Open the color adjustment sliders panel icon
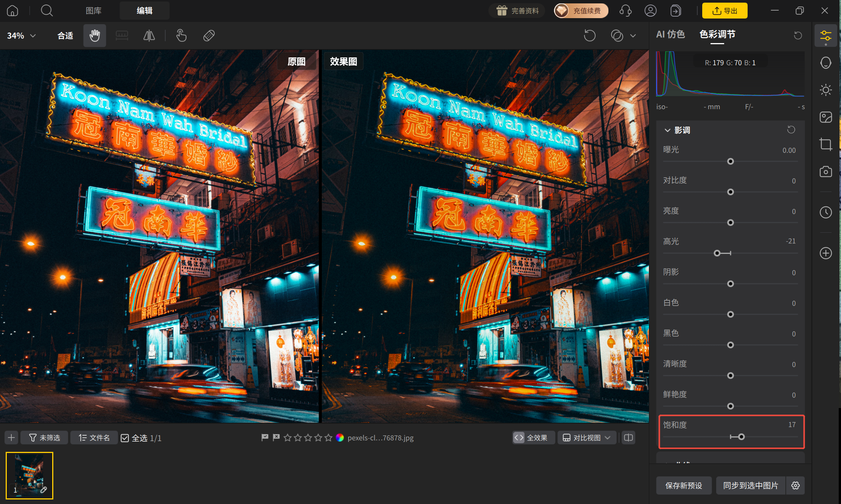 pyautogui.click(x=825, y=36)
